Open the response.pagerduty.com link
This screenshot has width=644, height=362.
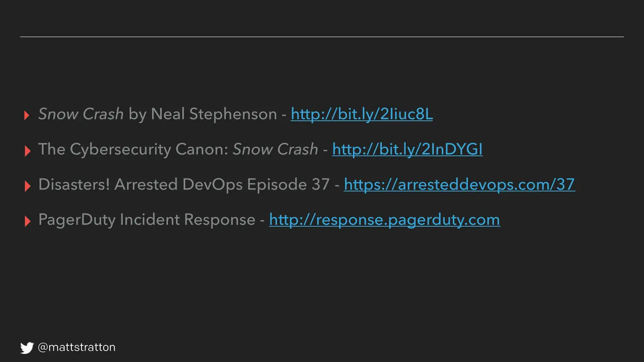coord(384,220)
